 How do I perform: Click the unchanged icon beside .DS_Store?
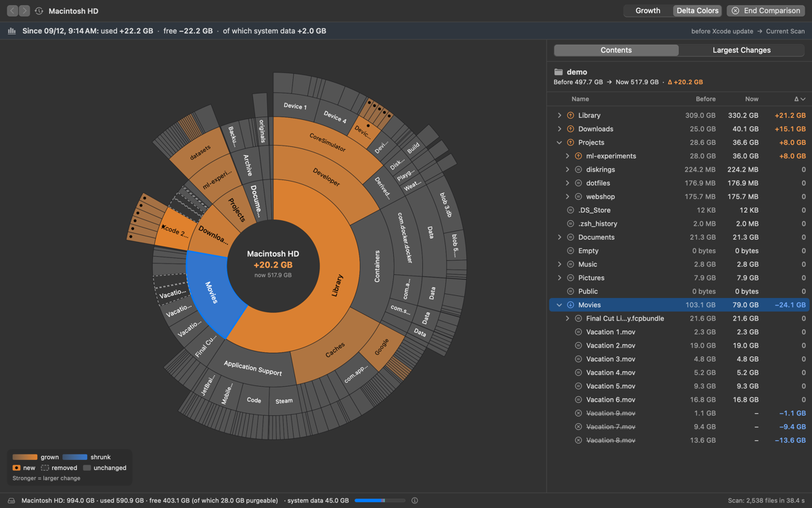click(x=570, y=210)
